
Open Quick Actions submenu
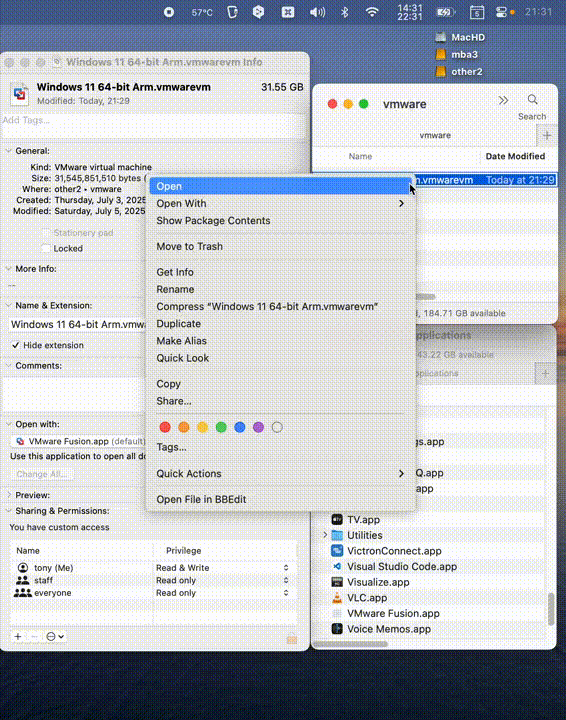pos(280,473)
